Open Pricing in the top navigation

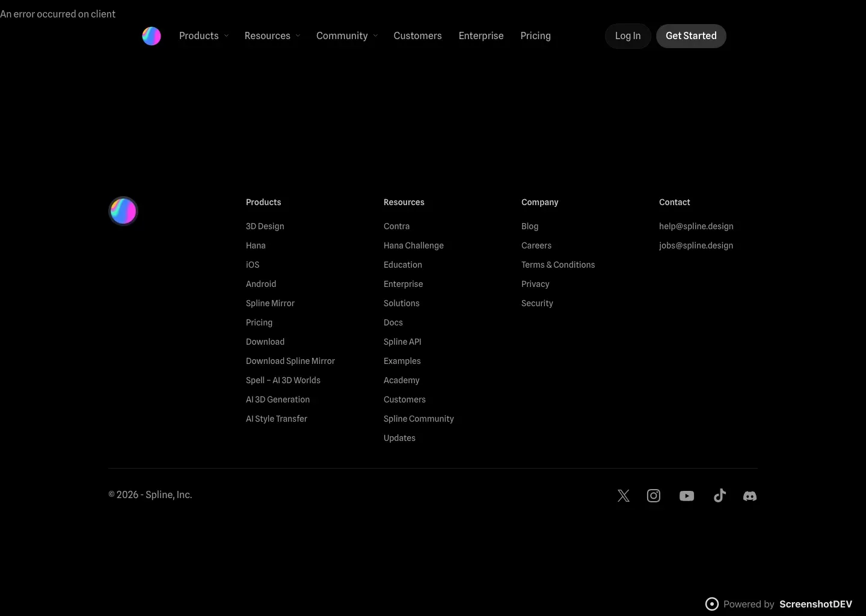pyautogui.click(x=536, y=36)
